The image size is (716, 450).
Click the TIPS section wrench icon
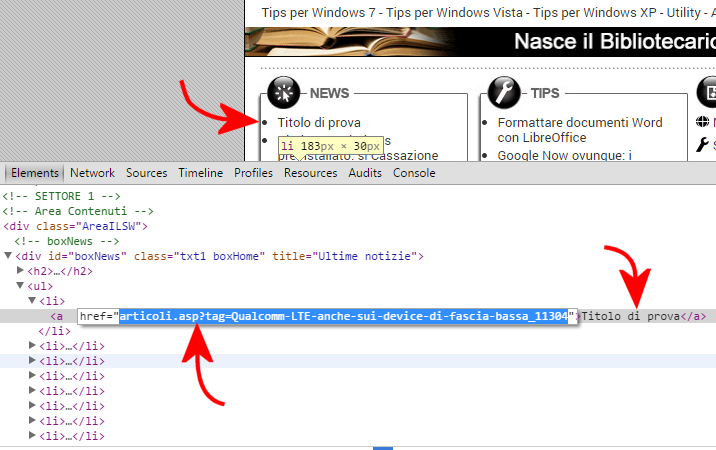click(x=504, y=93)
